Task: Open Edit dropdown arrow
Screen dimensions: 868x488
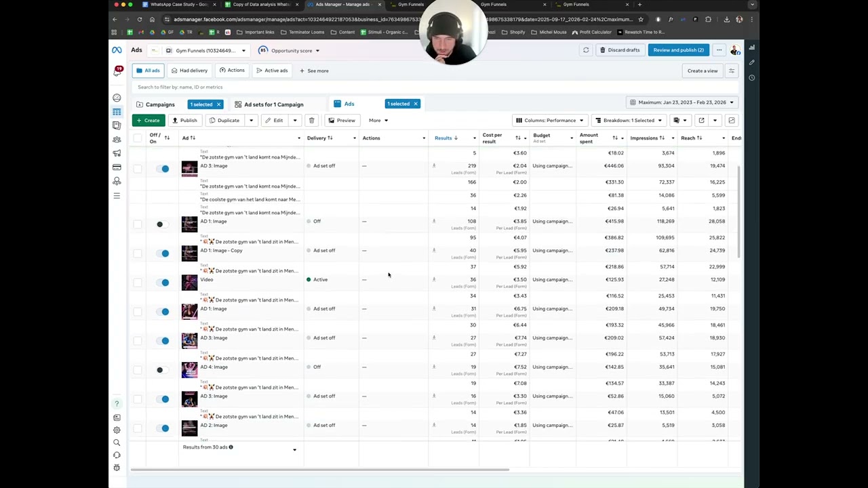Action: [294, 121]
